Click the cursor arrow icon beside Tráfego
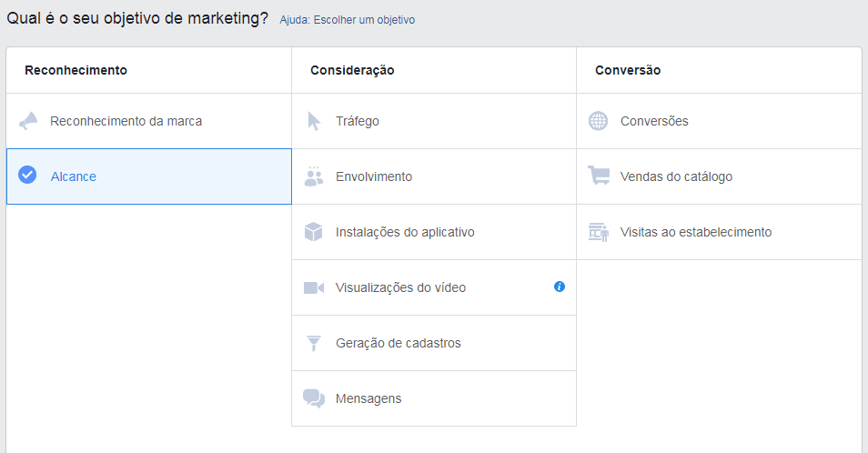This screenshot has width=868, height=453. point(314,121)
